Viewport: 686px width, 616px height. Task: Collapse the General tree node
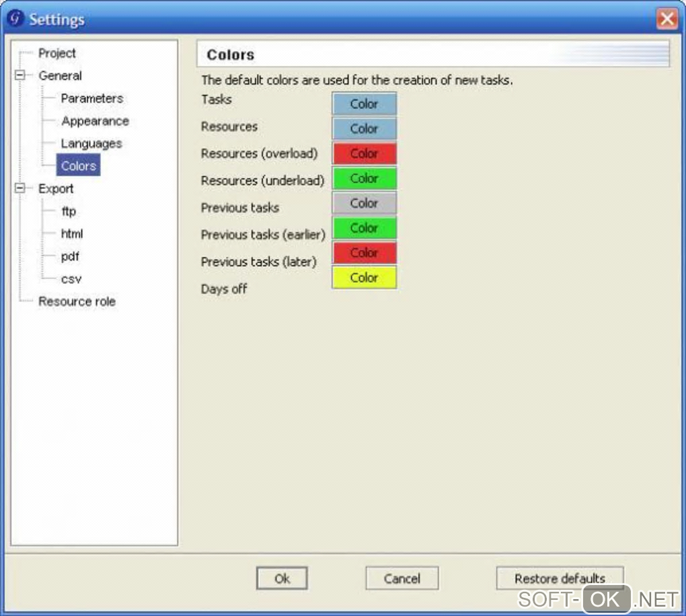[x=20, y=75]
